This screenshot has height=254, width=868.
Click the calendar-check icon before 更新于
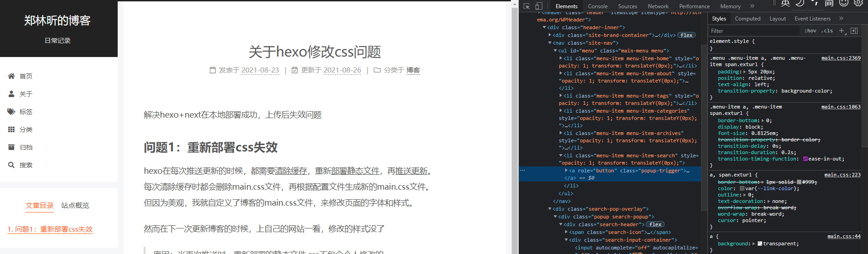pyautogui.click(x=295, y=70)
